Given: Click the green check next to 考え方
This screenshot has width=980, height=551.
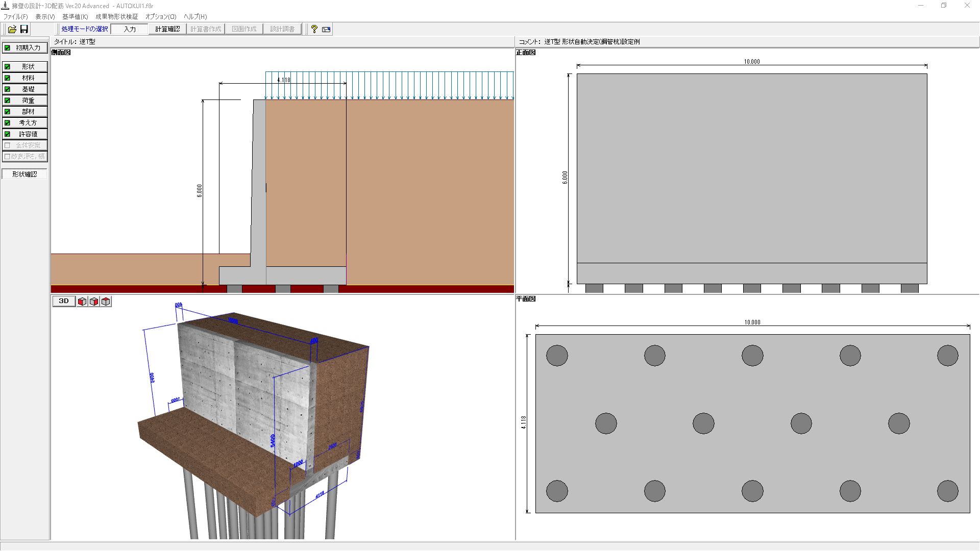Looking at the screenshot, I should click(7, 123).
